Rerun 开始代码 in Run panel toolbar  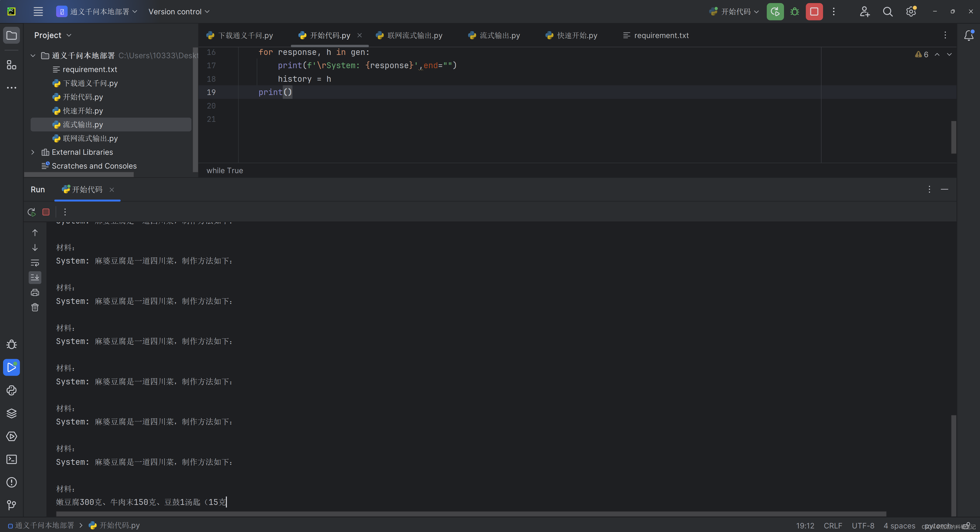(32, 212)
